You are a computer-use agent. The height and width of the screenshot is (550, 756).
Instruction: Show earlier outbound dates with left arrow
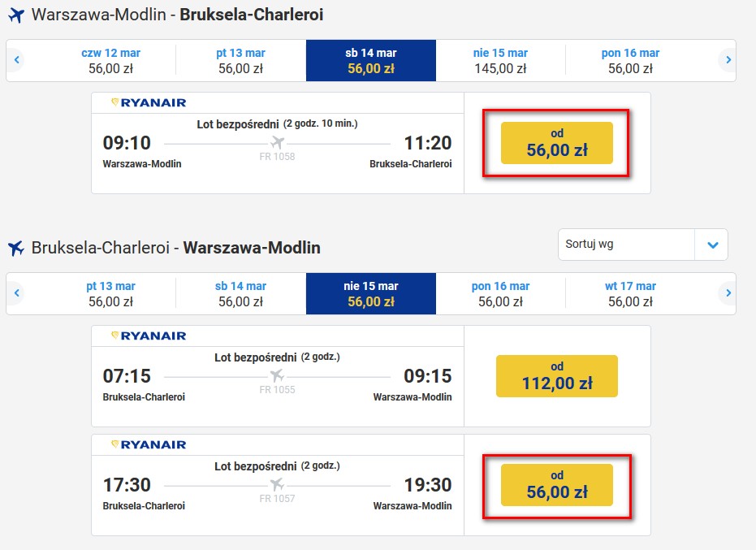click(x=17, y=60)
